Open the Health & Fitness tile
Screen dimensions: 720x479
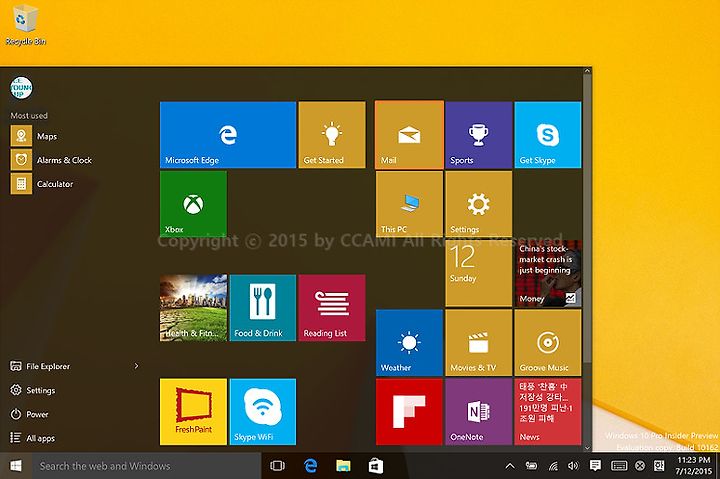point(193,308)
